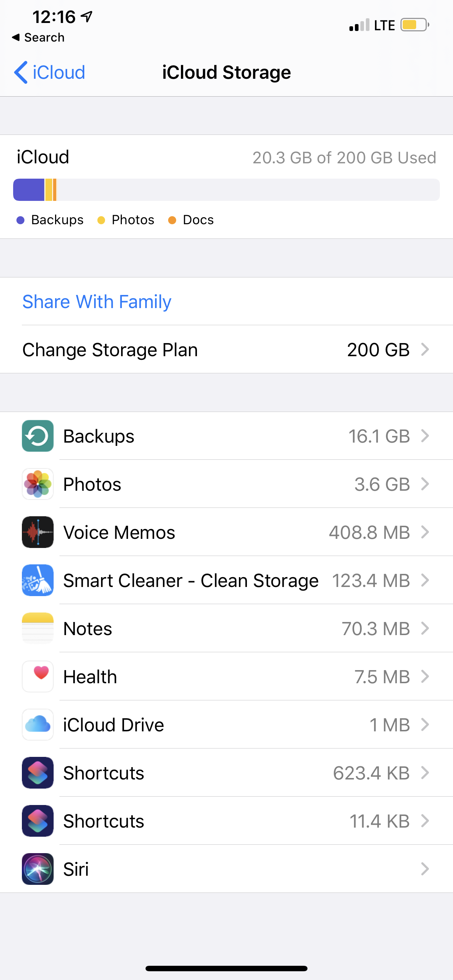Tap the 623.4 KB Shortcuts icon
The height and width of the screenshot is (980, 453).
pos(37,773)
